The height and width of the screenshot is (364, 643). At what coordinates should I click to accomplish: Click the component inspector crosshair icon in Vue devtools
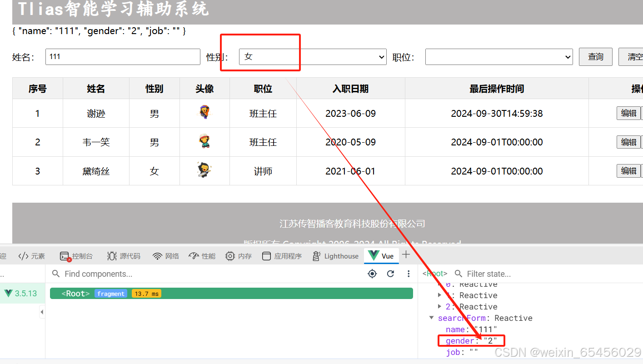tap(372, 274)
